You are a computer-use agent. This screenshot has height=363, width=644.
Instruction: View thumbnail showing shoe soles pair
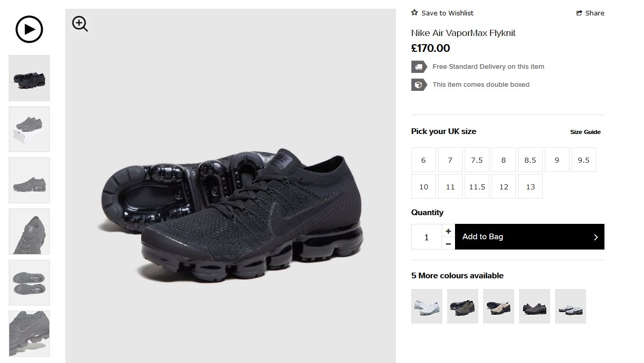[29, 282]
